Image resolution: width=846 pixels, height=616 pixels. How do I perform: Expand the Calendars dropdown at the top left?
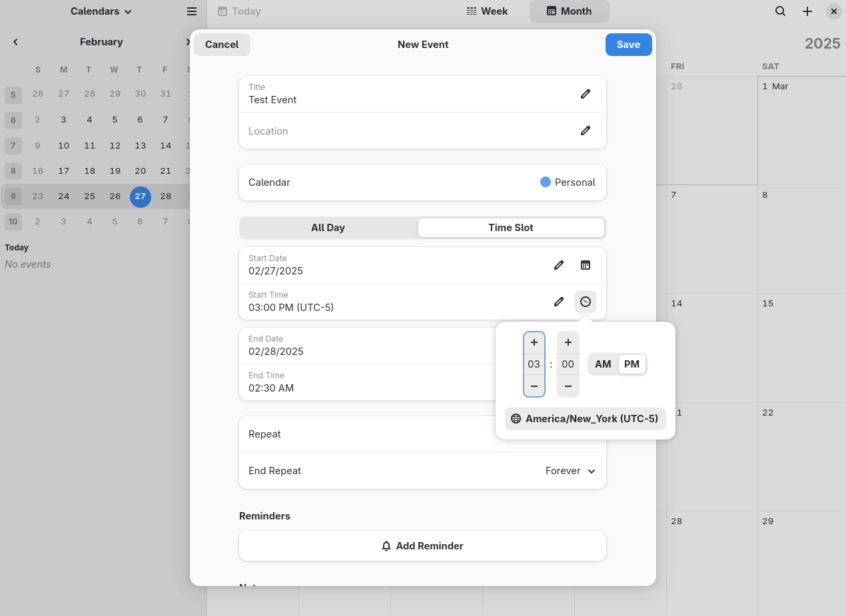click(101, 11)
